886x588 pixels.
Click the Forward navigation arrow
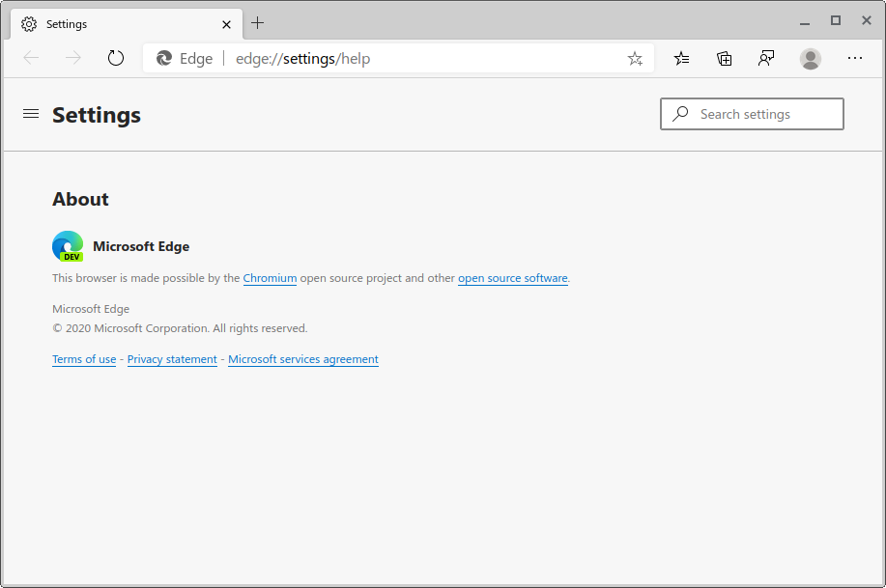[x=72, y=58]
